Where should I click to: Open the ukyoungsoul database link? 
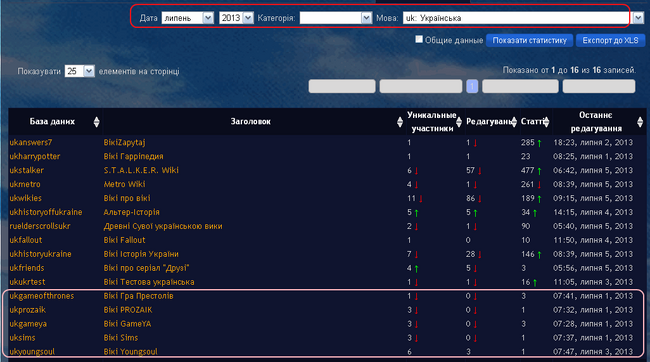tap(32, 352)
